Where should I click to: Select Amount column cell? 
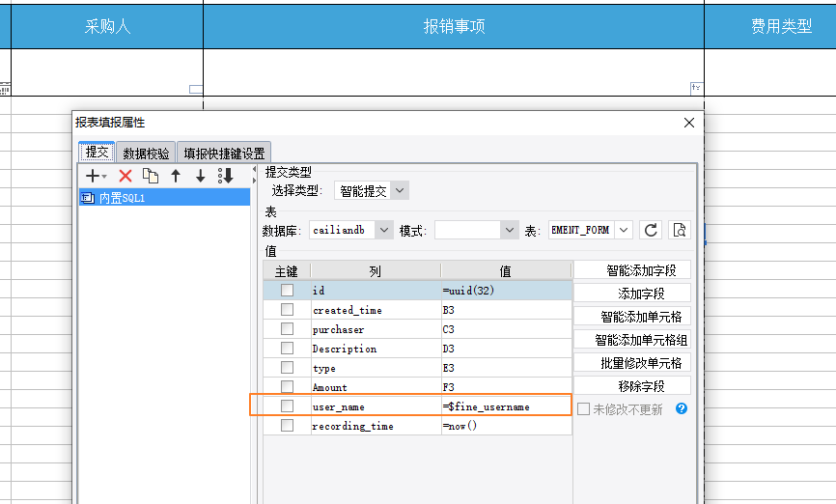click(x=376, y=387)
